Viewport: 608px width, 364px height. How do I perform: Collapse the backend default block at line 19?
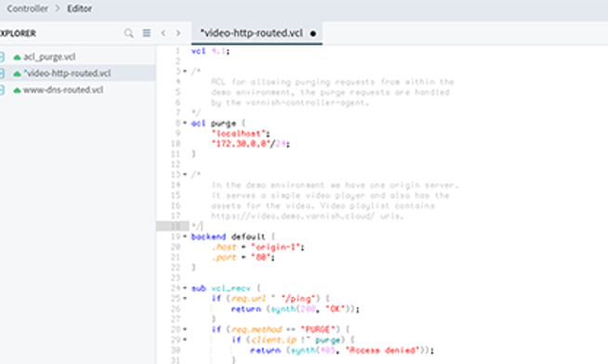185,236
